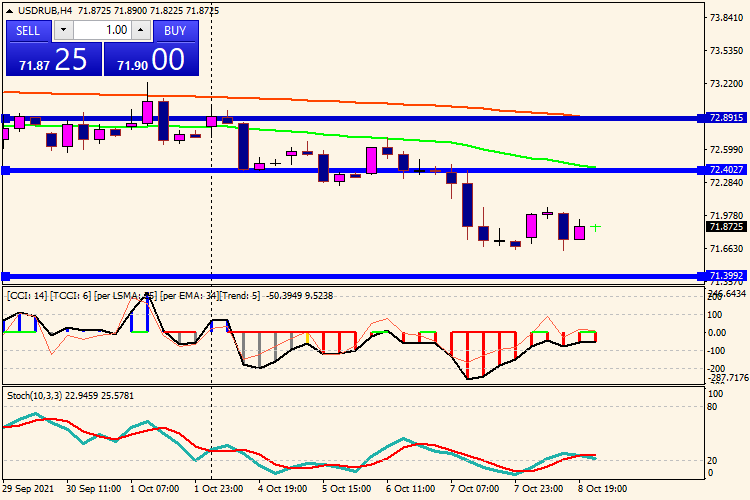Screen dimensions: 750x500
Task: Decrease lot volume with the down arrow
Action: [64, 31]
